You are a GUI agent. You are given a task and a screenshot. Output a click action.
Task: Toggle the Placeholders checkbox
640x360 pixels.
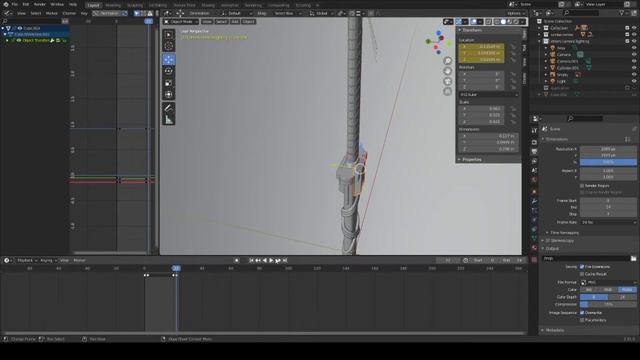[x=582, y=320]
